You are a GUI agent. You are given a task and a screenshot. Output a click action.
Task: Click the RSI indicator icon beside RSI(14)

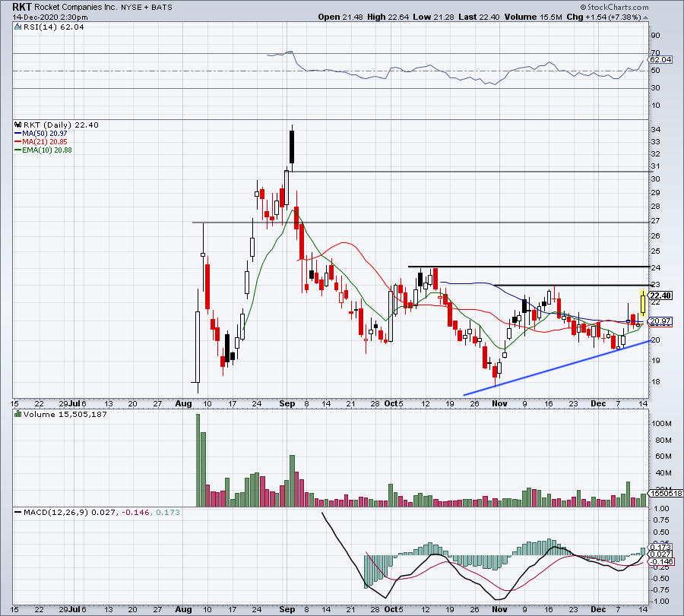[17, 27]
